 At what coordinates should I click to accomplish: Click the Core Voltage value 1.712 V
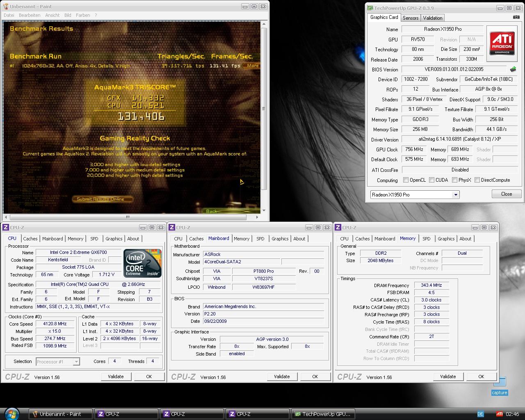click(106, 275)
